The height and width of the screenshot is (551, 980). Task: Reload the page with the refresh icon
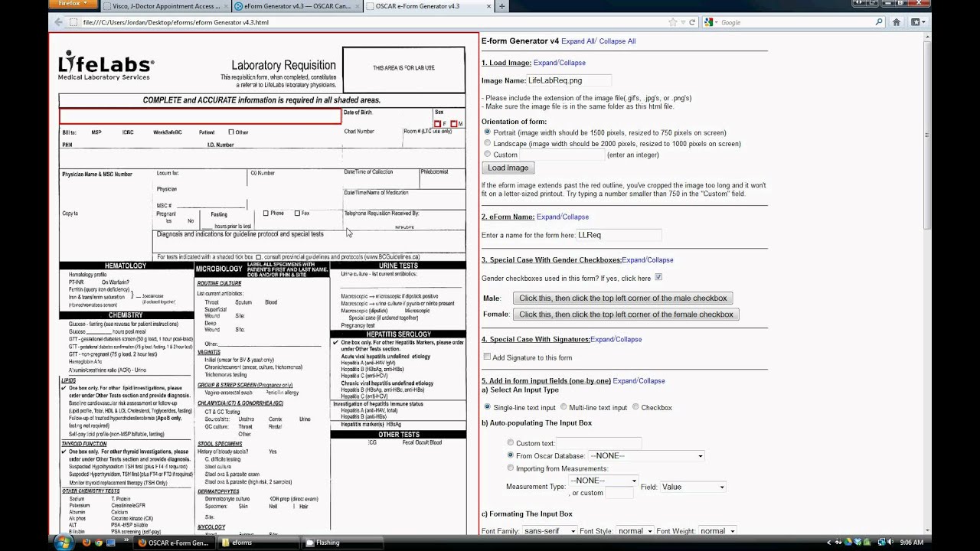point(692,22)
